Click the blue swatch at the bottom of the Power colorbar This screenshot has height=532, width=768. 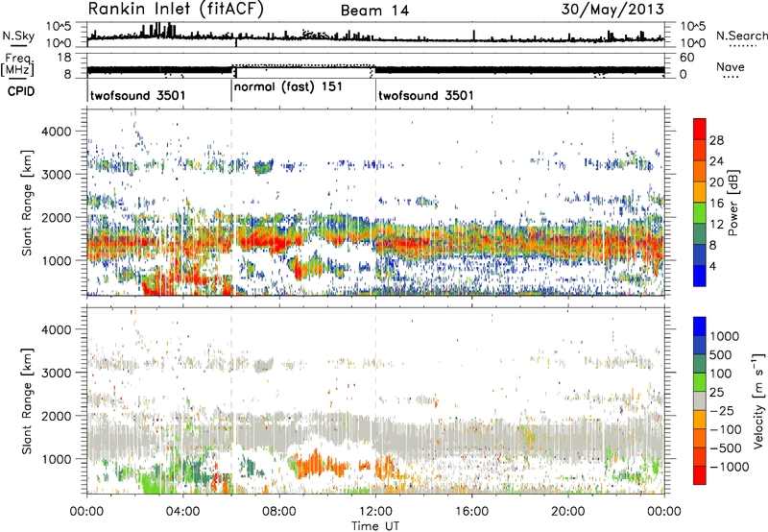click(700, 276)
